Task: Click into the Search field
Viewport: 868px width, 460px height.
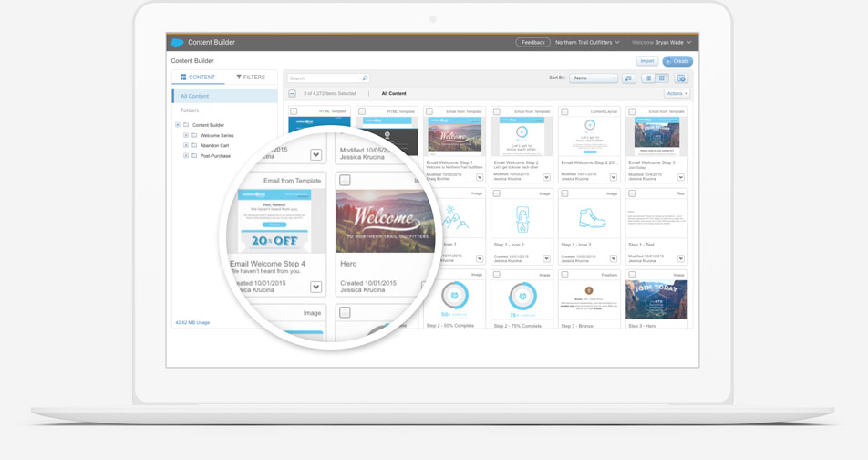Action: (x=324, y=78)
